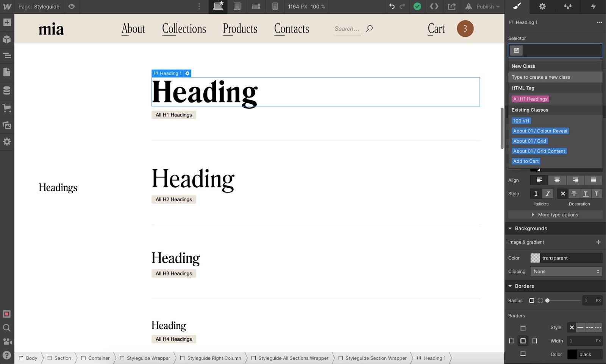The width and height of the screenshot is (606, 364).
Task: Click the Undo arrow icon
Action: [x=392, y=6]
